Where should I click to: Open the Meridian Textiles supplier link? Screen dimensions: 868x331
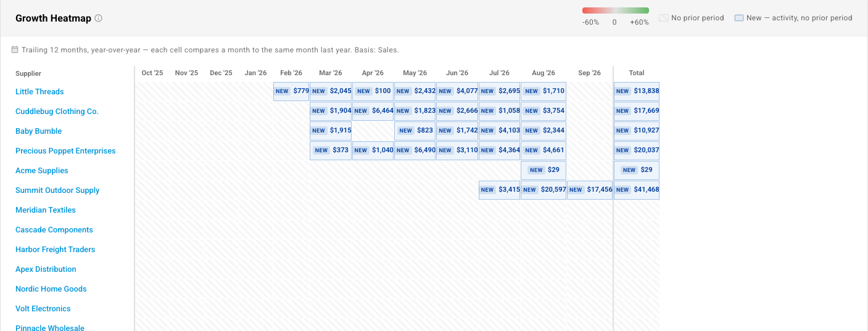coord(46,210)
